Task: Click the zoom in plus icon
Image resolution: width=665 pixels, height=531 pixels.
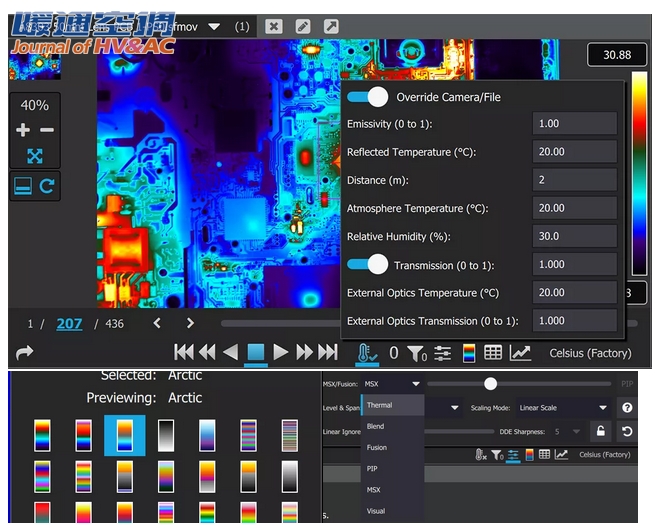Action: tap(23, 130)
